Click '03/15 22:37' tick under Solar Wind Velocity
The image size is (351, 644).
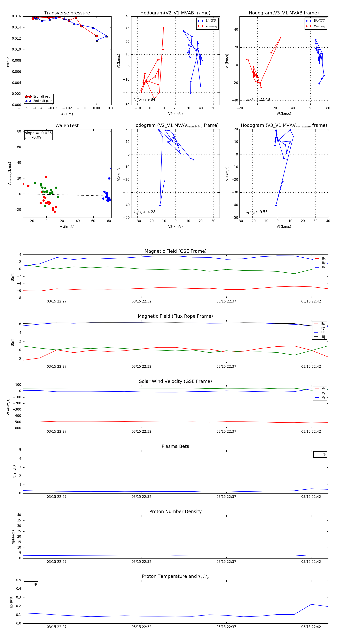tap(226, 431)
